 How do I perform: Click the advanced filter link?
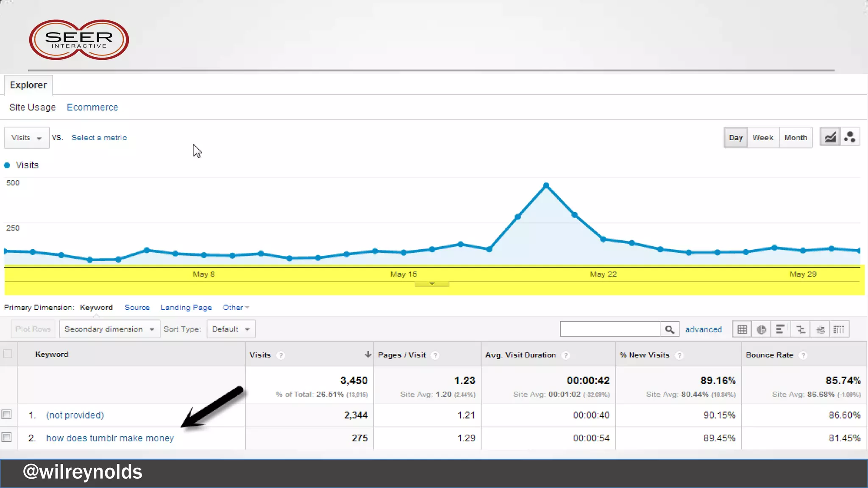pyautogui.click(x=703, y=330)
